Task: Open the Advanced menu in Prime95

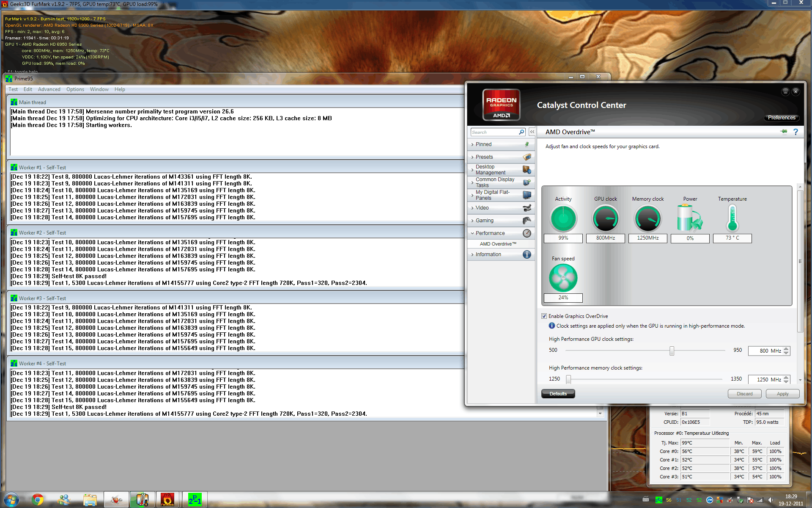Action: click(x=49, y=89)
